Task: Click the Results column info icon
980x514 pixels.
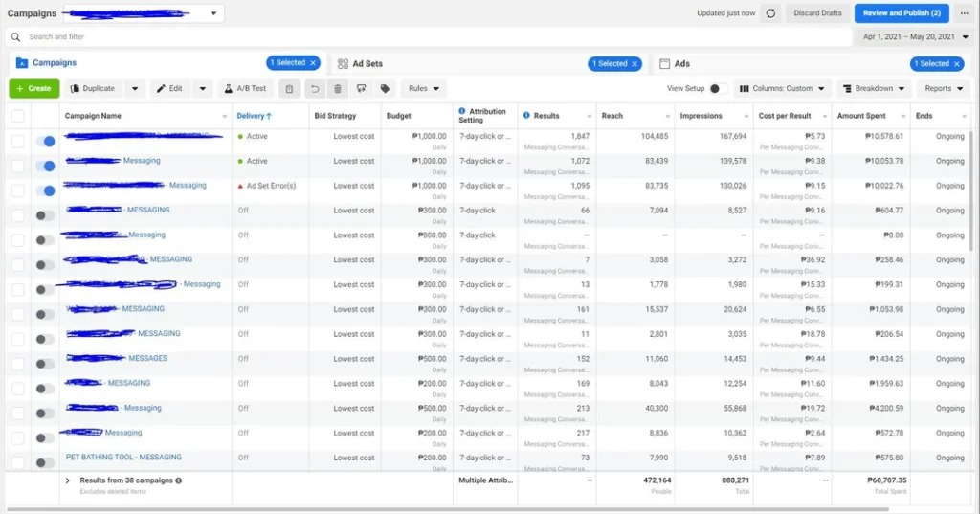Action: [526, 115]
